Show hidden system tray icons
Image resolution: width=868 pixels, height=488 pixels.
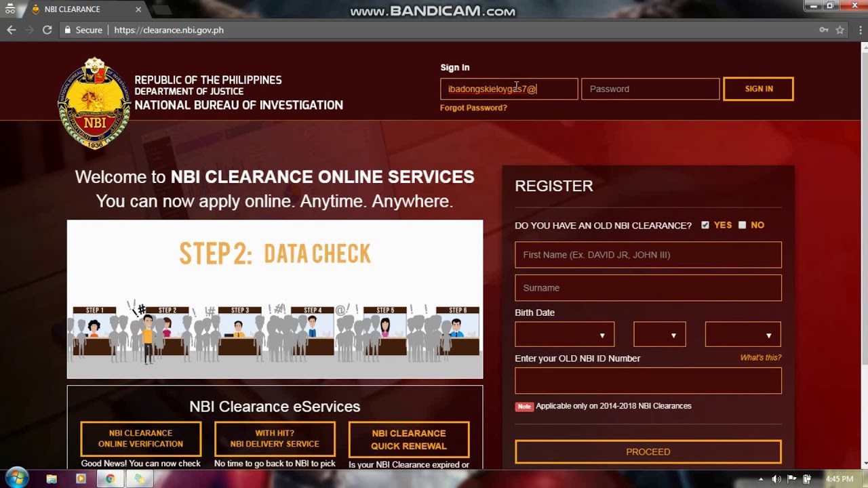(x=761, y=479)
